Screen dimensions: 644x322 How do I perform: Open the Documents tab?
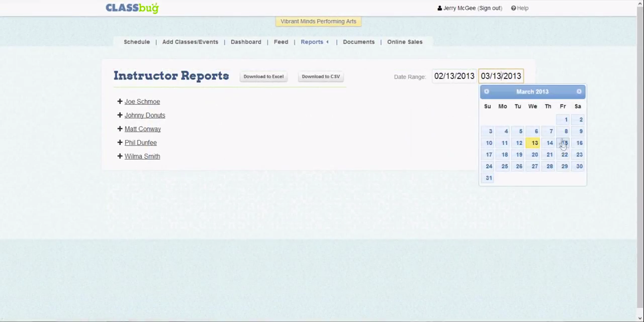[x=358, y=42]
